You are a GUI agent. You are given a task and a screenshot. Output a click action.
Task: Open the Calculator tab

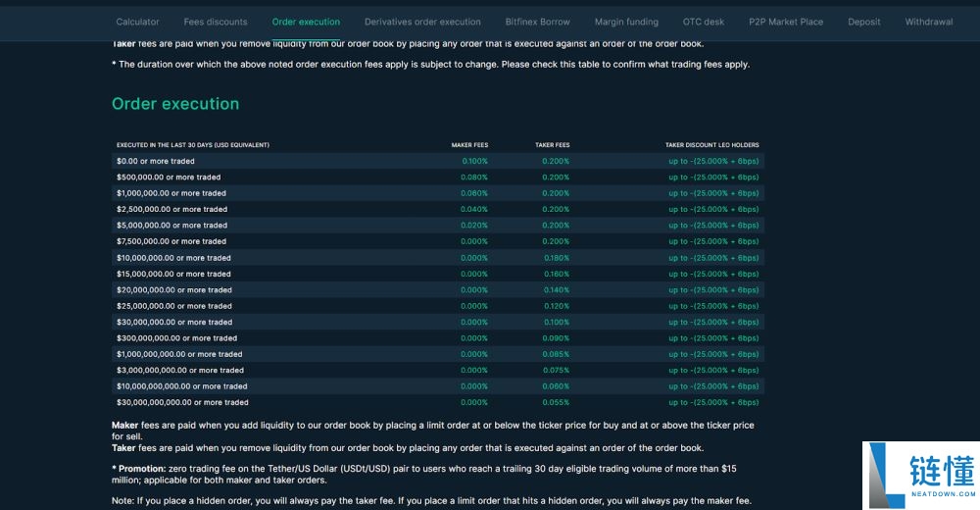coord(137,22)
